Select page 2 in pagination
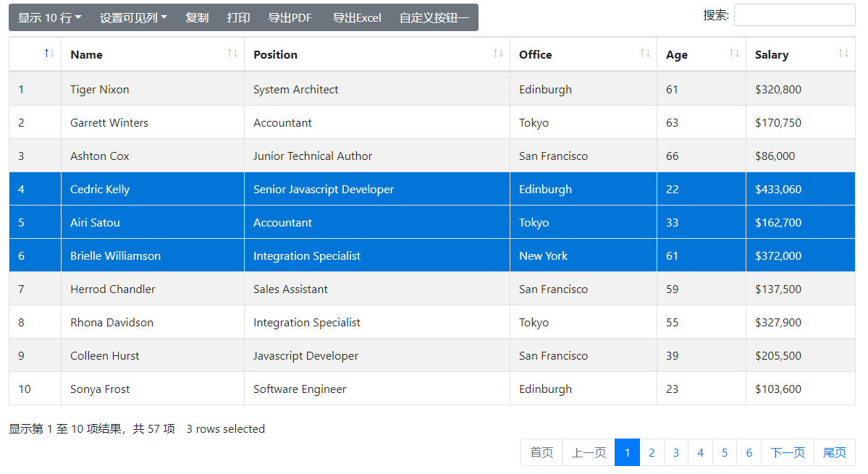 (652, 452)
